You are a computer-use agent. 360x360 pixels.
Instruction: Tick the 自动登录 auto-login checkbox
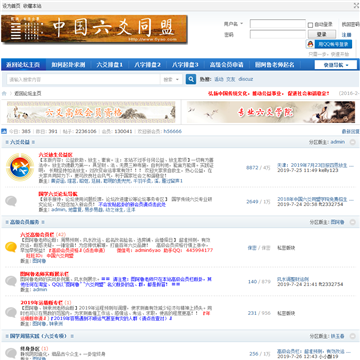310,25
